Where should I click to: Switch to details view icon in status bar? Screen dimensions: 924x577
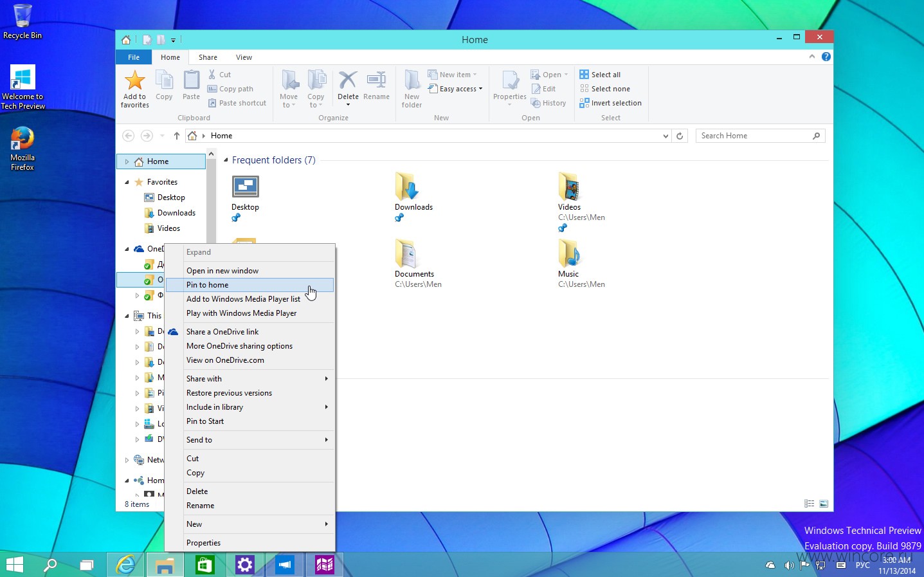810,504
